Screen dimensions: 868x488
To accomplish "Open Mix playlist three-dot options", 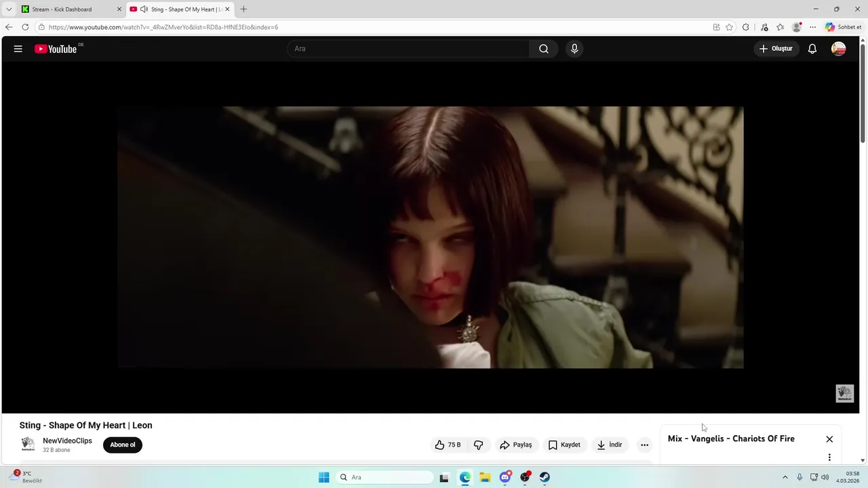I will click(x=829, y=457).
